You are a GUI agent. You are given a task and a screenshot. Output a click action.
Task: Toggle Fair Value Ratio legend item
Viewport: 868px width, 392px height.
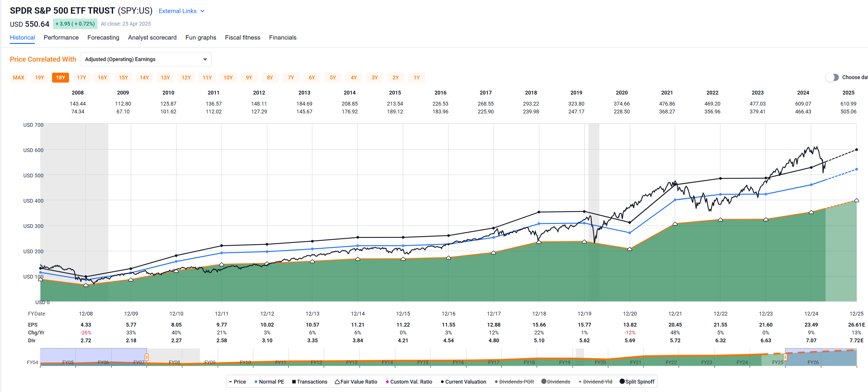356,382
